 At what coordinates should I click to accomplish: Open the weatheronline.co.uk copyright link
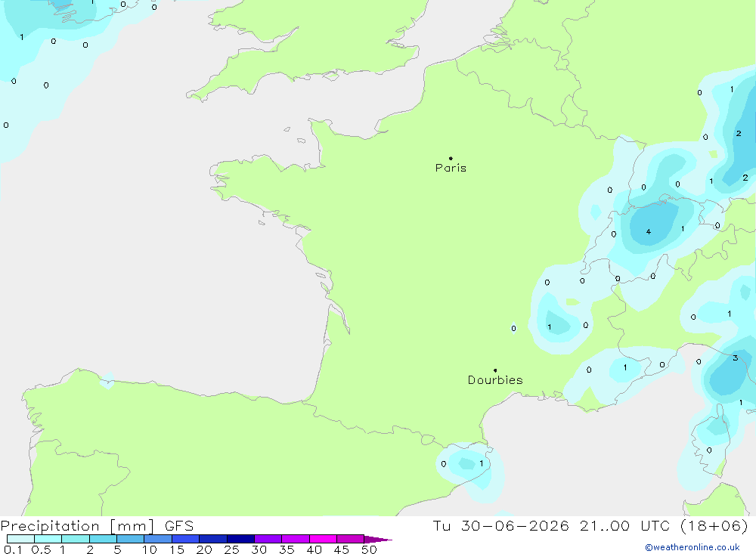coord(692,547)
